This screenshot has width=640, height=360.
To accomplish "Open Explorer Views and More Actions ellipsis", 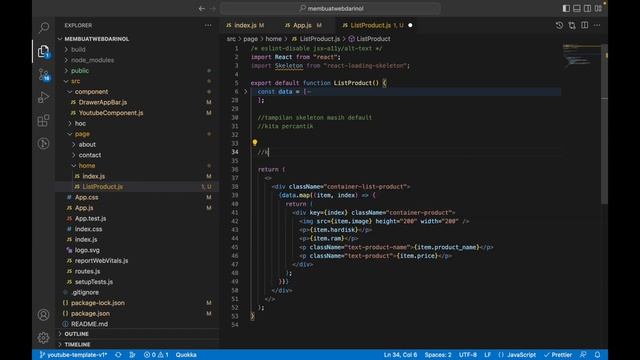I will tap(208, 25).
